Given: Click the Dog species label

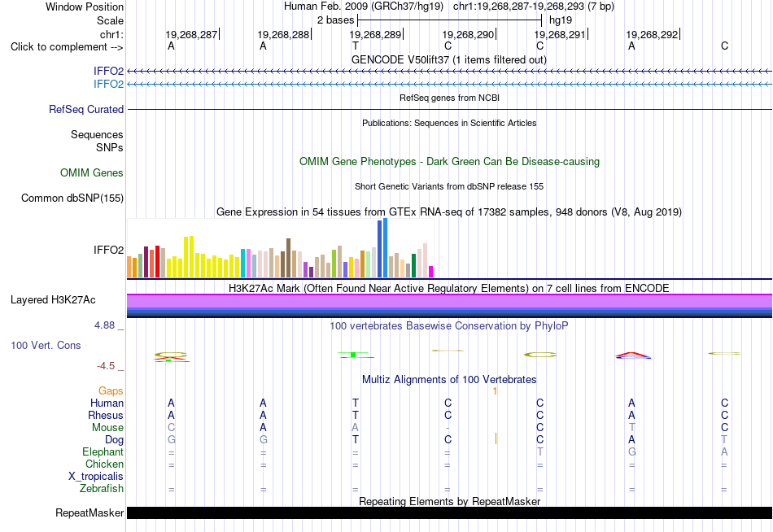Looking at the screenshot, I should coord(114,440).
